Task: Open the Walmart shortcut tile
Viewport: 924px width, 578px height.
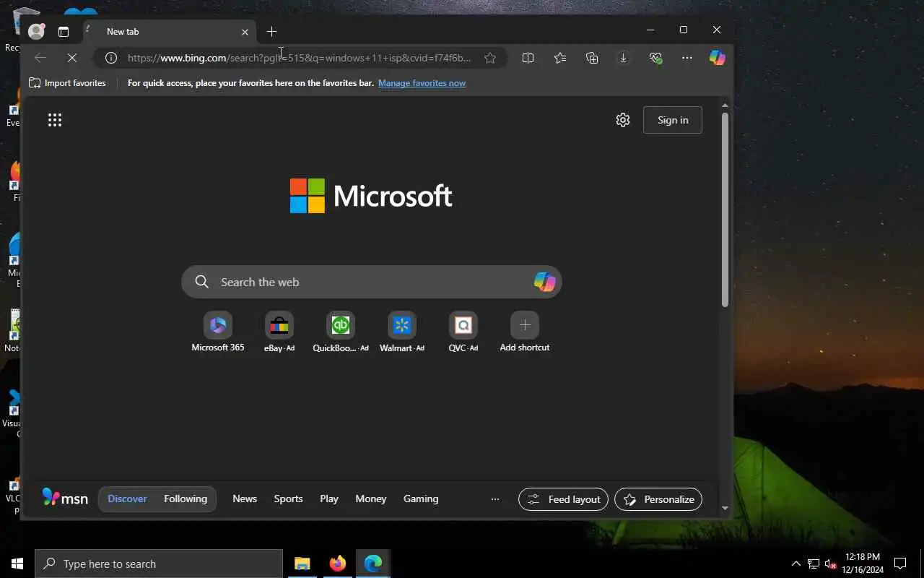Action: [x=402, y=332]
